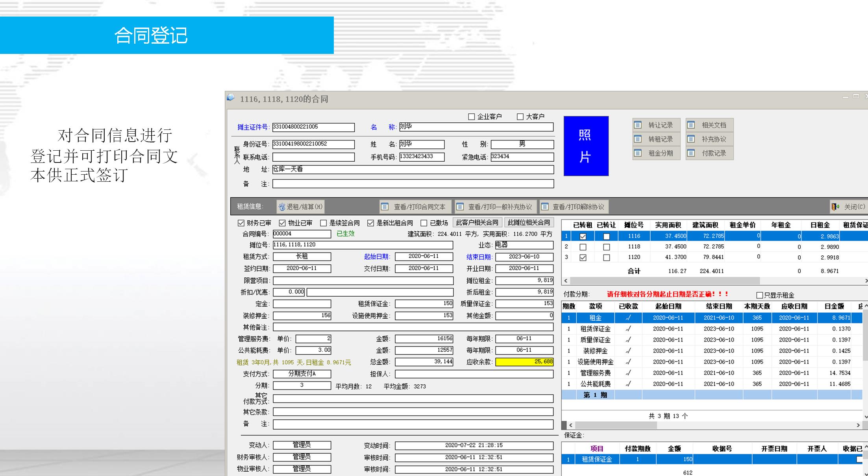
Task: Toggle 已转租 checkbox for stall 1118
Action: pyautogui.click(x=583, y=247)
